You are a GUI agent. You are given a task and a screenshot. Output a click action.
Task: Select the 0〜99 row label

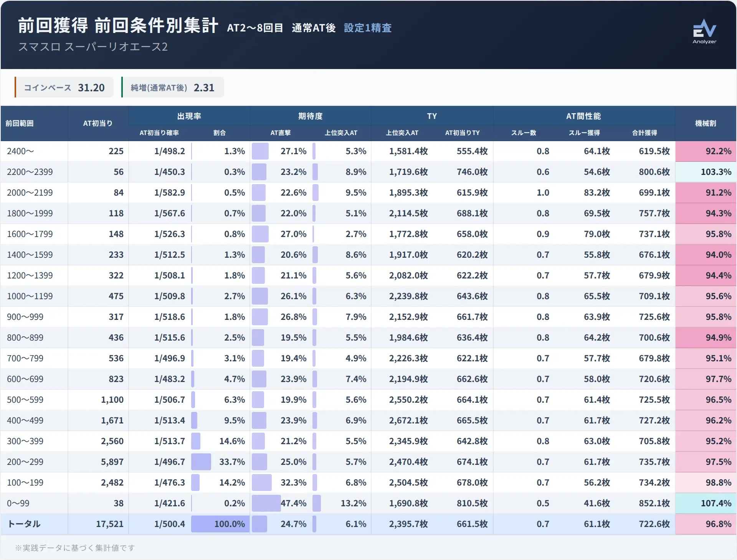pos(18,503)
